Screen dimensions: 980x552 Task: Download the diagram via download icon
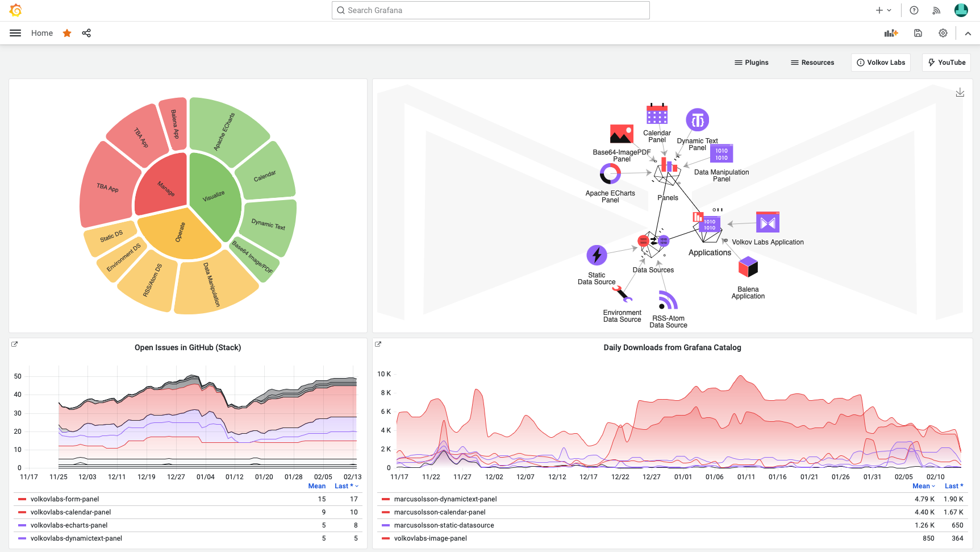[x=960, y=92]
